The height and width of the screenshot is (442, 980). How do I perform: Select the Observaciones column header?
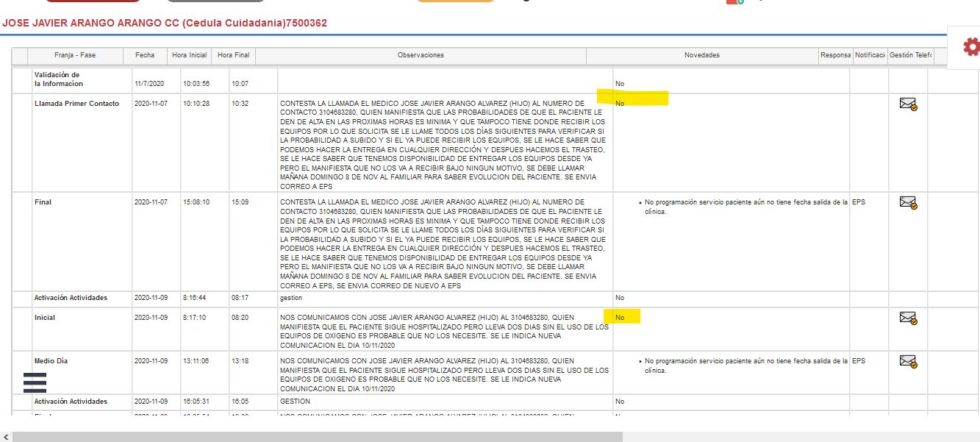[x=421, y=55]
